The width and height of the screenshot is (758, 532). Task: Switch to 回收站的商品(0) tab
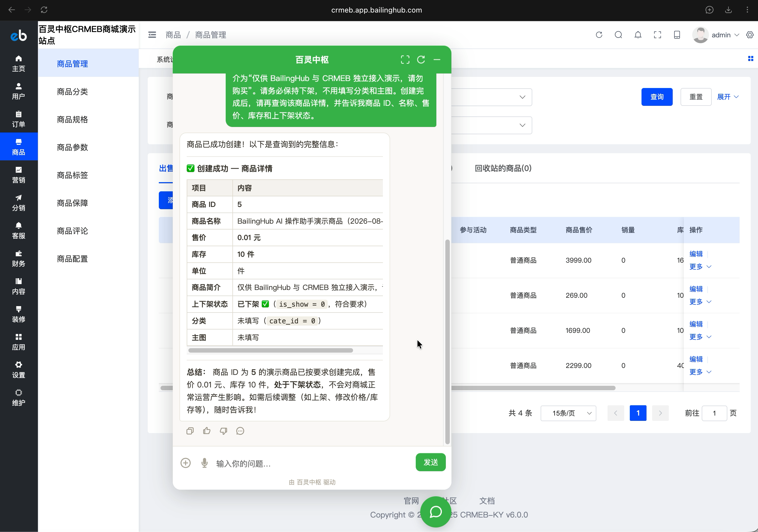point(503,168)
